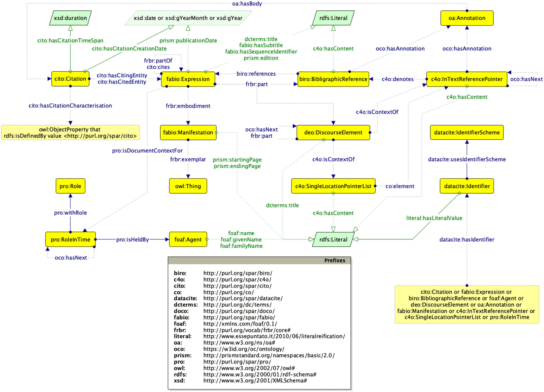Select the frbr:embodiment edge label

point(188,106)
